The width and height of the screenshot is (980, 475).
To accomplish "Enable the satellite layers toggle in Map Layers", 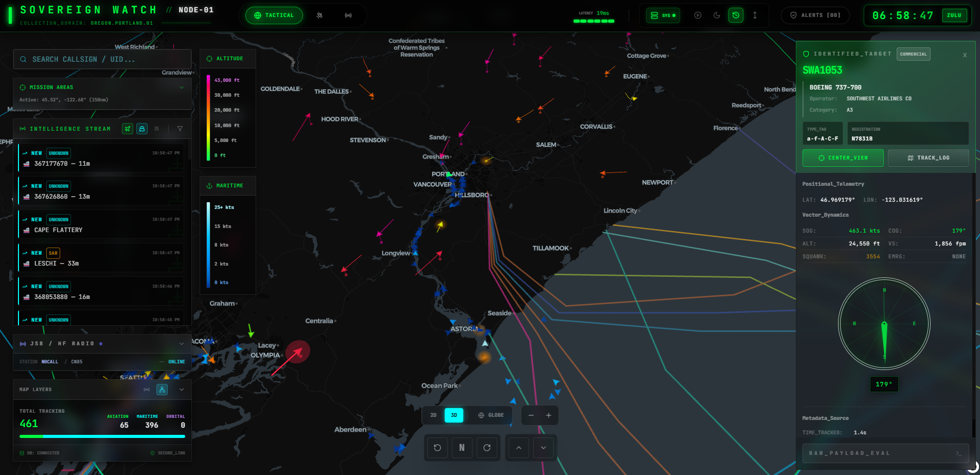I will (x=162, y=390).
